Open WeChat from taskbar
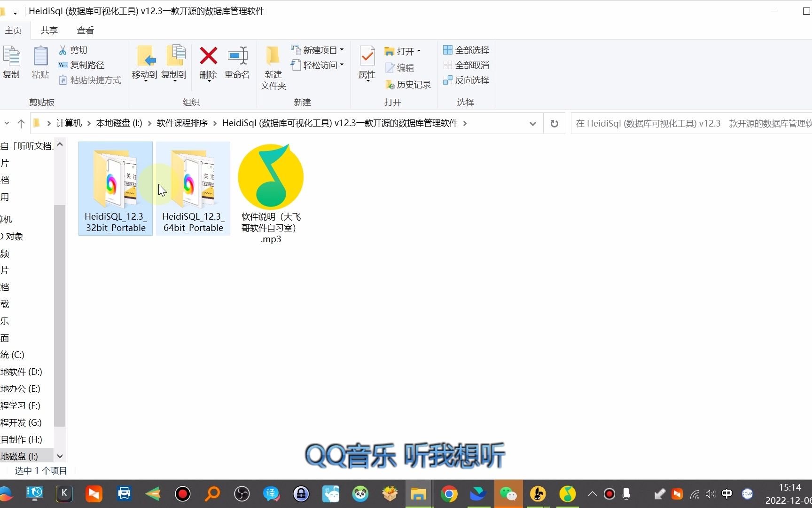The width and height of the screenshot is (812, 508). 508,494
